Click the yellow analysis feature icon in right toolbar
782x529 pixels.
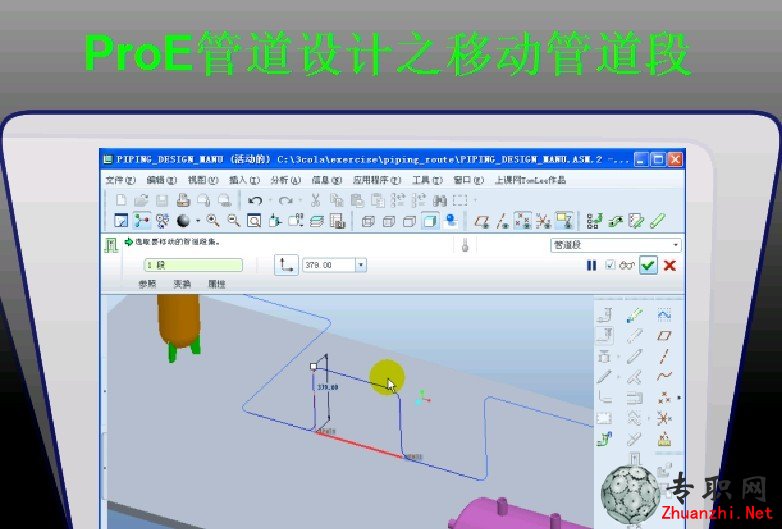click(x=664, y=439)
